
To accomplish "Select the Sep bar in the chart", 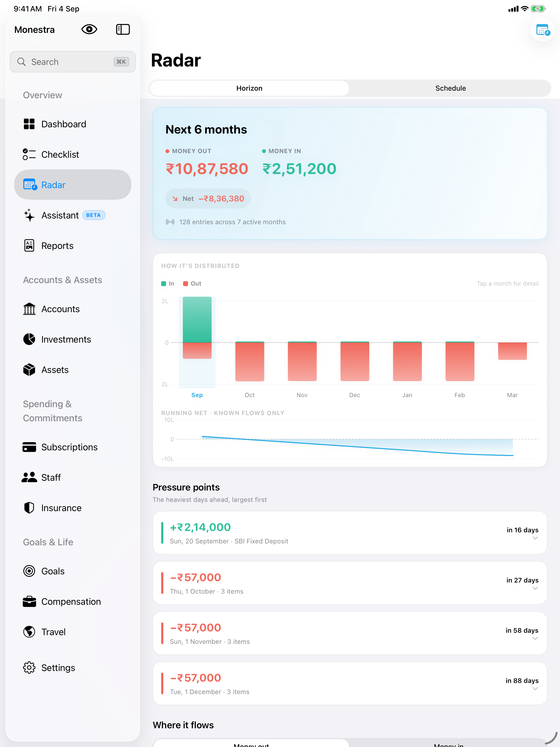I will point(197,328).
